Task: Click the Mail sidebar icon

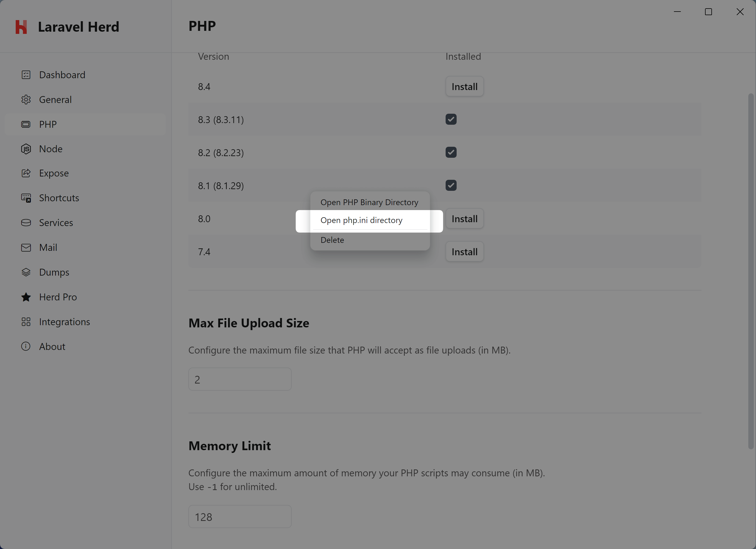Action: [25, 248]
